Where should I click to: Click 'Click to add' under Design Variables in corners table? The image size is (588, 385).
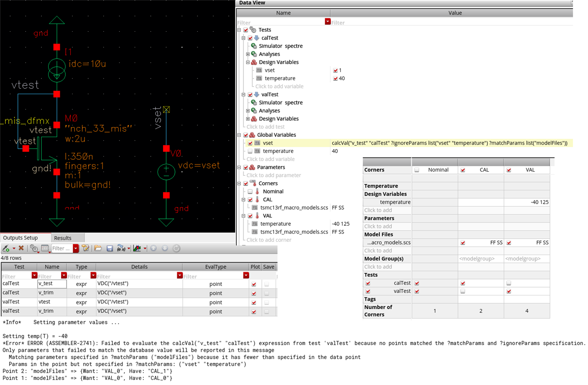[x=378, y=210]
